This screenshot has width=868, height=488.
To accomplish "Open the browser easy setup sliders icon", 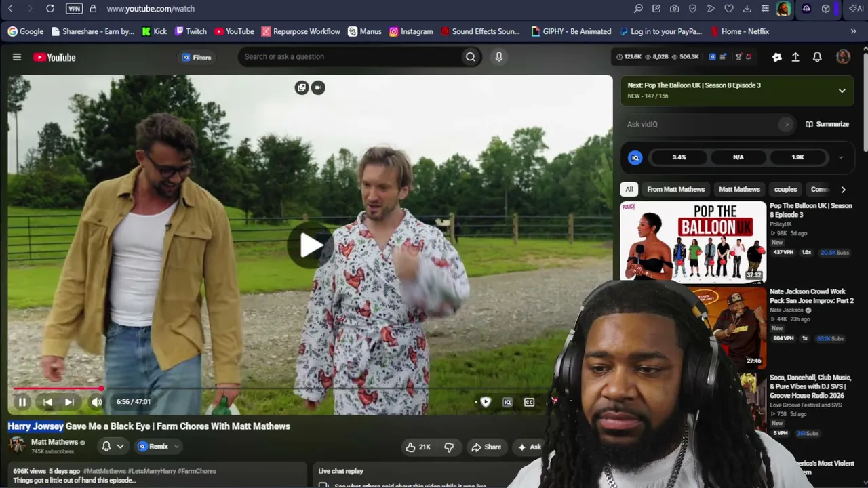I will [765, 9].
